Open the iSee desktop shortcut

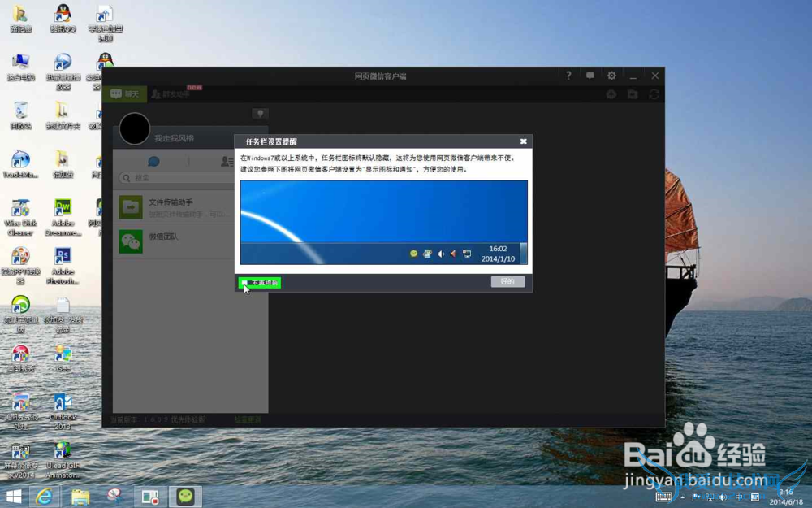click(x=63, y=358)
